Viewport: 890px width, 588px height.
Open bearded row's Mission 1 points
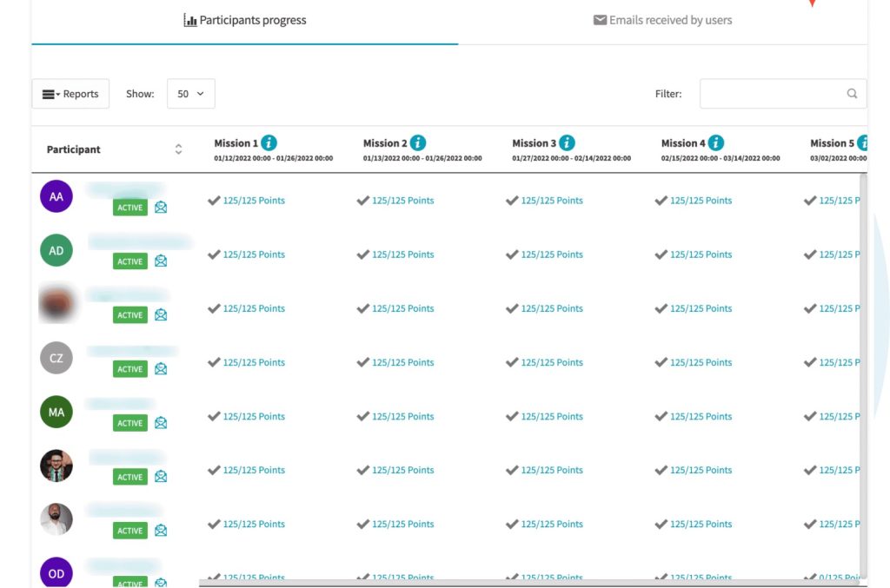click(254, 524)
